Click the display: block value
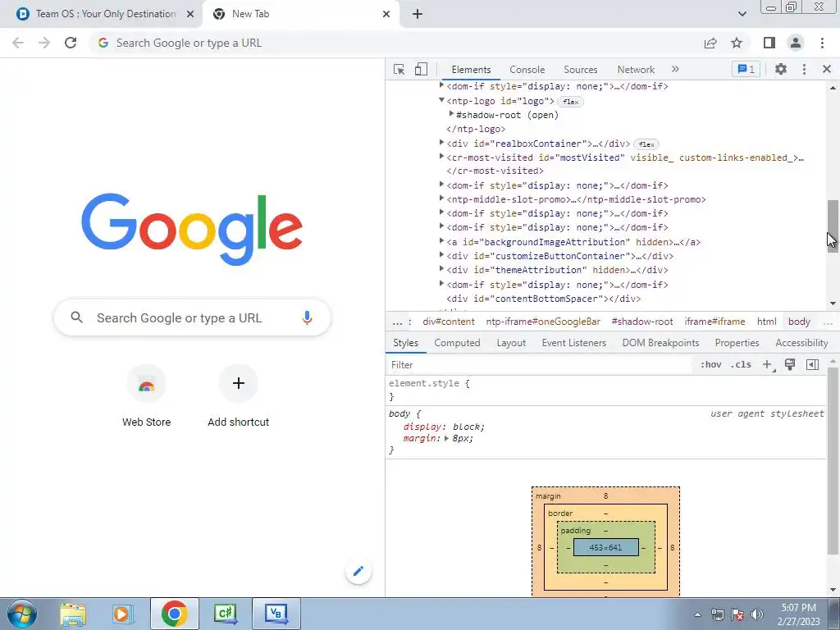 (x=468, y=427)
